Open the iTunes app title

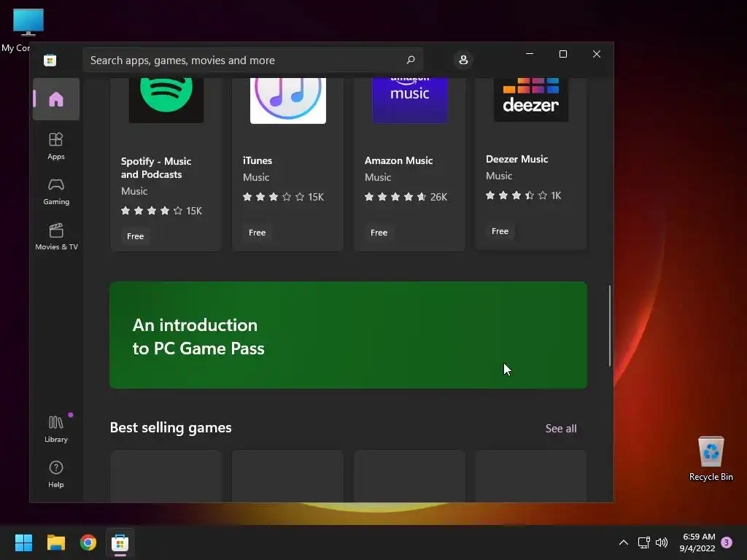(x=258, y=160)
